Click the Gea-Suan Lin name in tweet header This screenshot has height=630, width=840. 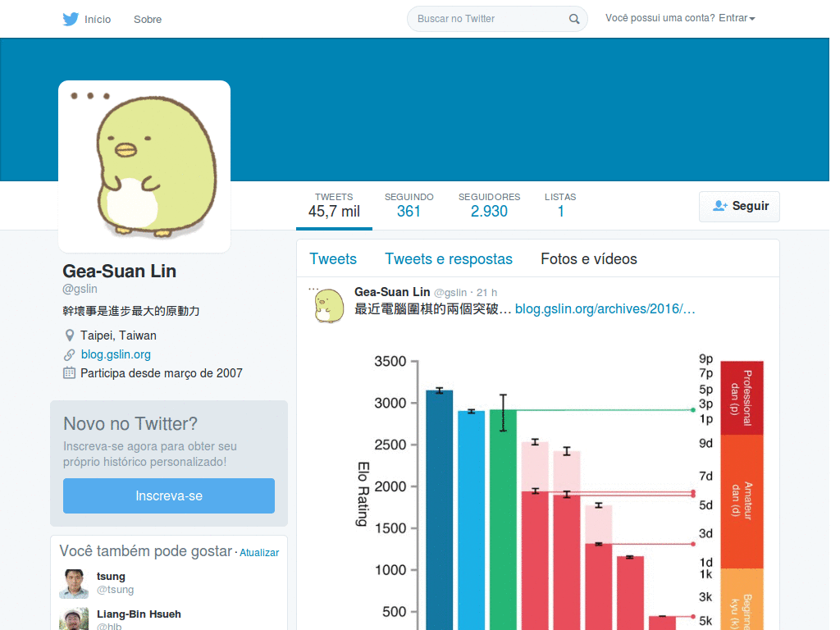[x=392, y=292]
